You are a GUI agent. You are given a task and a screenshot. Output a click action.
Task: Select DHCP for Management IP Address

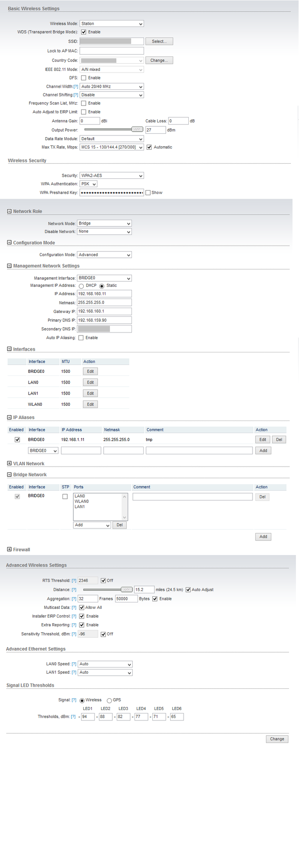81,286
